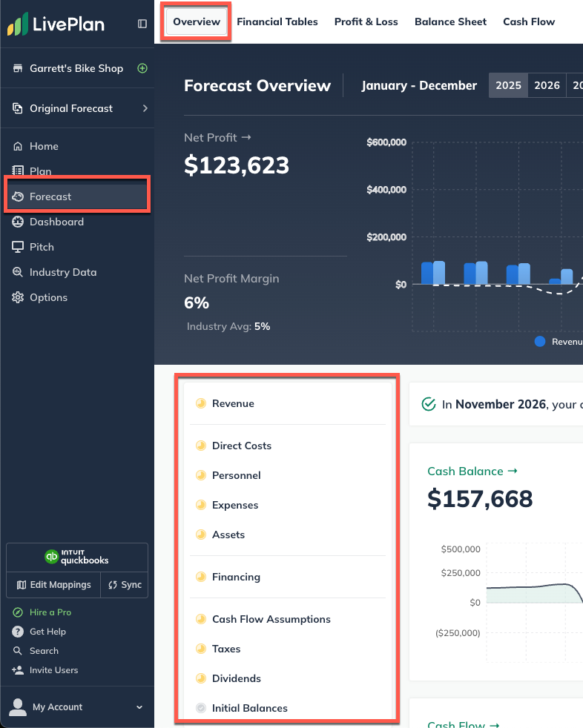Switch to the Financial Tables tab
Viewport: 583px width, 728px height.
pos(277,21)
